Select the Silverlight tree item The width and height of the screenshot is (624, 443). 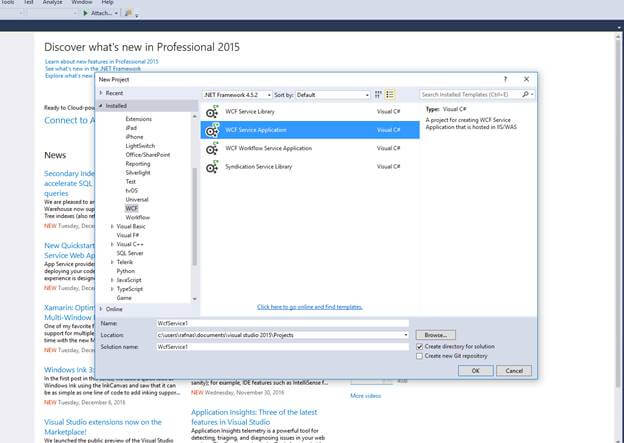[x=138, y=173]
